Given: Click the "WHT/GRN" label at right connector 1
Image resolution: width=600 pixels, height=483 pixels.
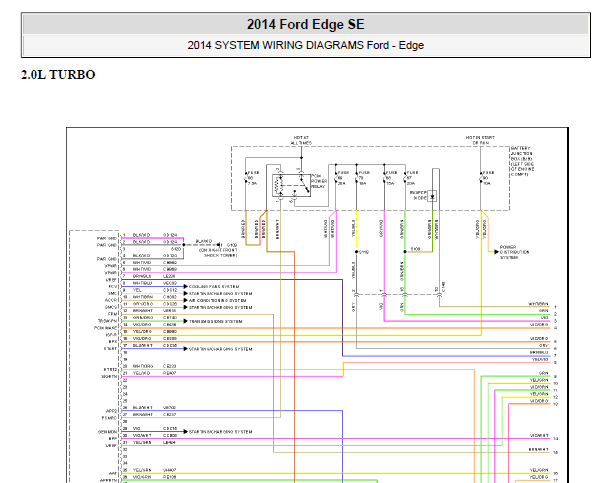Looking at the screenshot, I should coord(538,304).
